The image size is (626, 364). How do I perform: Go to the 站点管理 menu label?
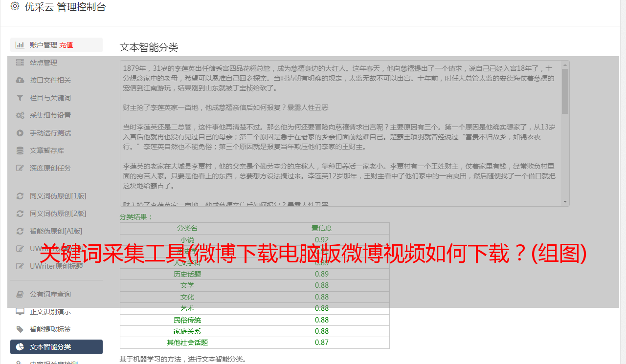44,63
